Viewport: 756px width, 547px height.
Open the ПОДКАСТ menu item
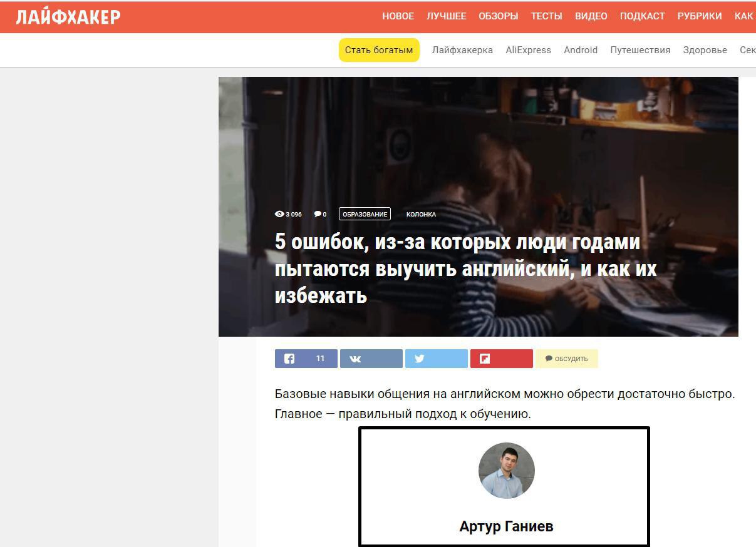[643, 16]
